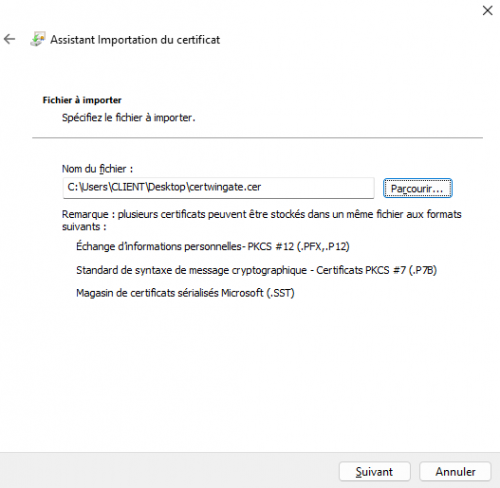
Task: Cancel the wizard with Annuler
Action: (x=455, y=471)
